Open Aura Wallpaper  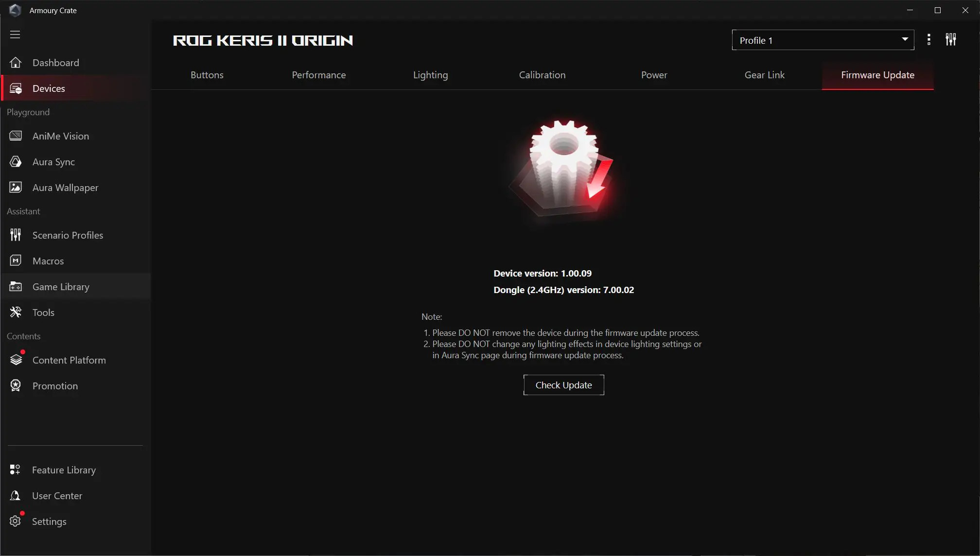pyautogui.click(x=65, y=187)
